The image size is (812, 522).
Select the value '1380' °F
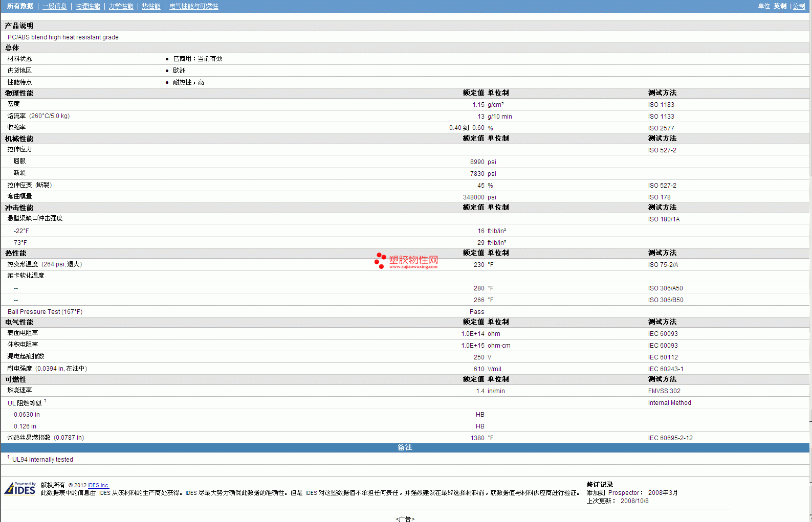point(477,438)
